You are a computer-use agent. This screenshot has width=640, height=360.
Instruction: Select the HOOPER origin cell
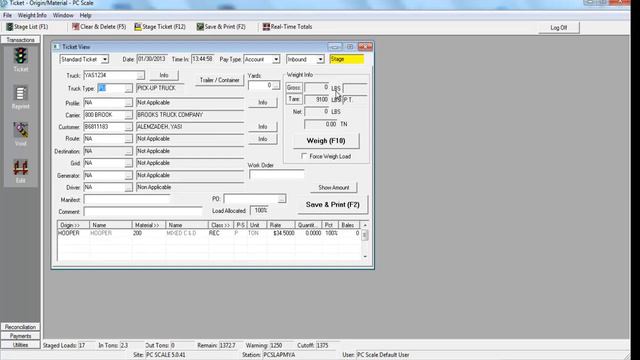pos(73,233)
